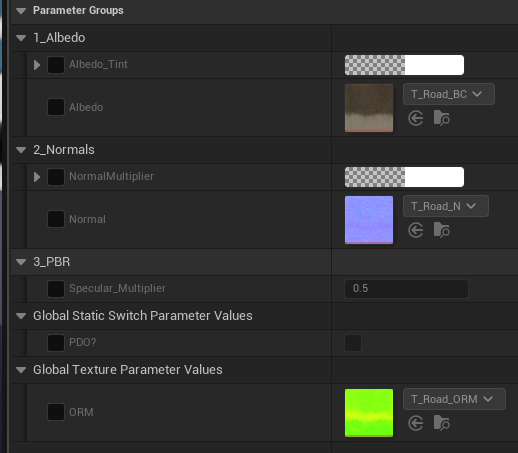
Task: Collapse the 3_PBR group
Action: 21,262
